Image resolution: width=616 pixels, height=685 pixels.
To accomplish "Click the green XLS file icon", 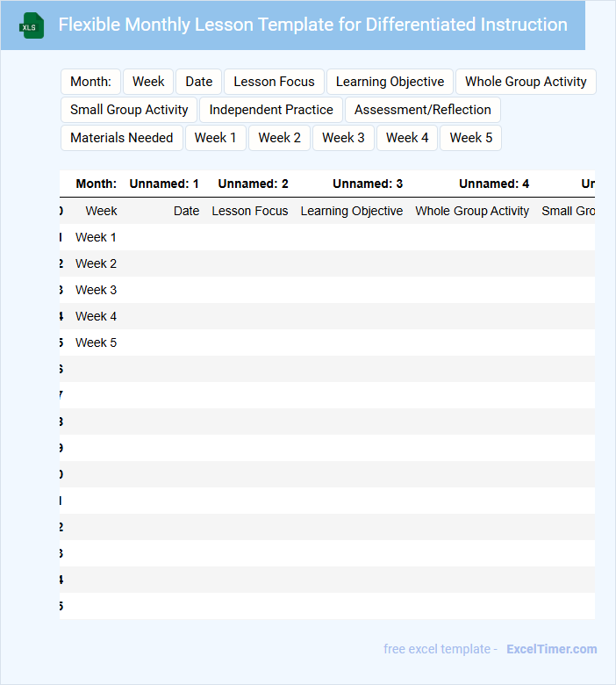I will click(32, 25).
